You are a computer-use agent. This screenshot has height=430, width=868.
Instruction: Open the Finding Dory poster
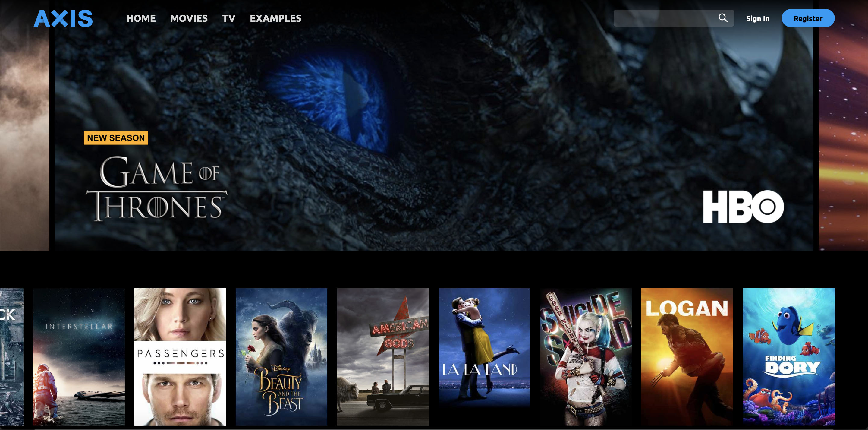pos(788,357)
